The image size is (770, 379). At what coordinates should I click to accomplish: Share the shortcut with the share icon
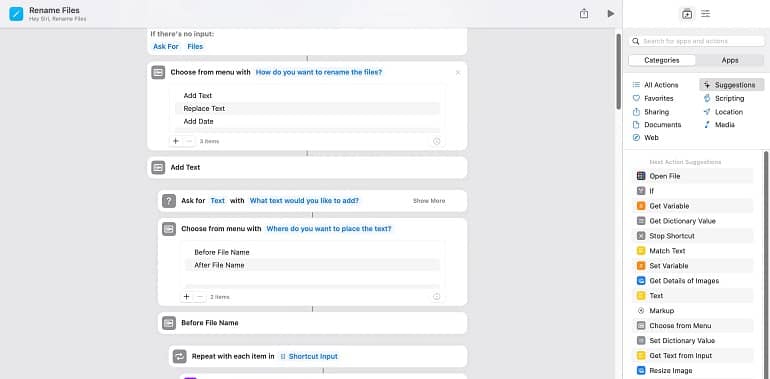coord(583,14)
